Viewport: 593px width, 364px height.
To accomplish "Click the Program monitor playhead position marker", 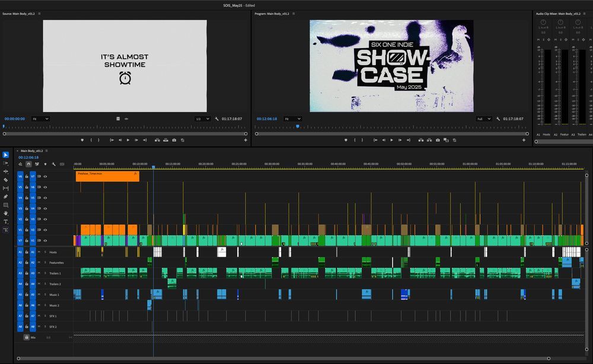I will pyautogui.click(x=298, y=126).
